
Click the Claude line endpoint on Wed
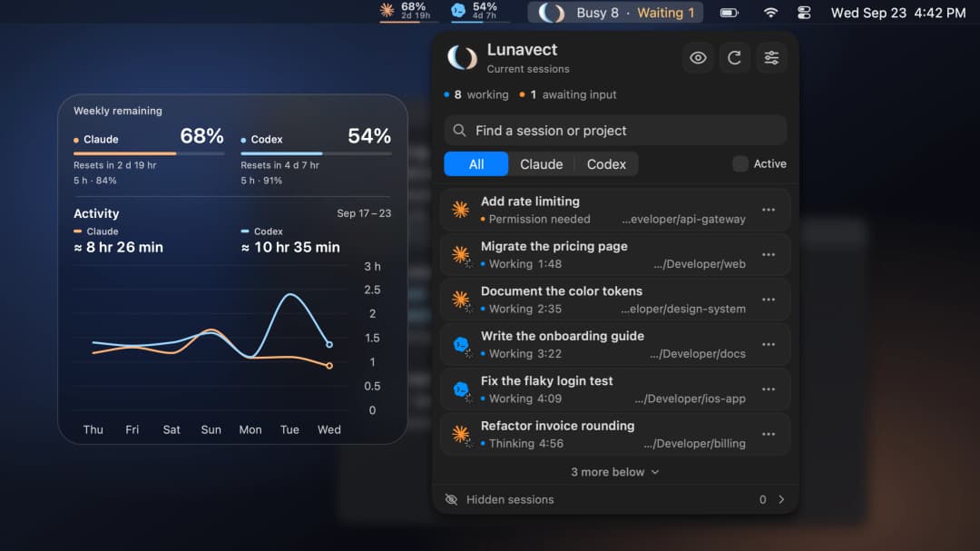pos(329,366)
